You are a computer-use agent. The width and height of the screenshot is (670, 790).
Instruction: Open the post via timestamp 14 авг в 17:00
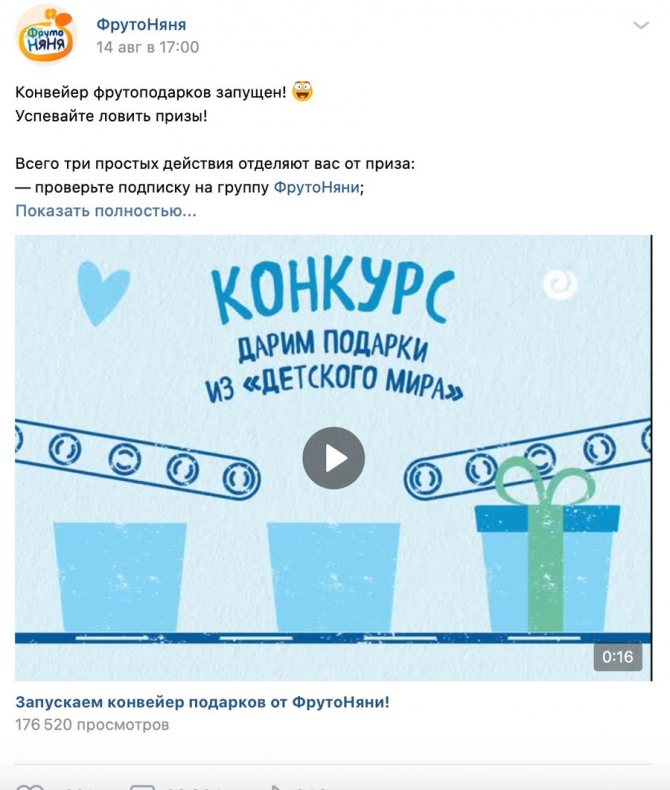pyautogui.click(x=148, y=47)
